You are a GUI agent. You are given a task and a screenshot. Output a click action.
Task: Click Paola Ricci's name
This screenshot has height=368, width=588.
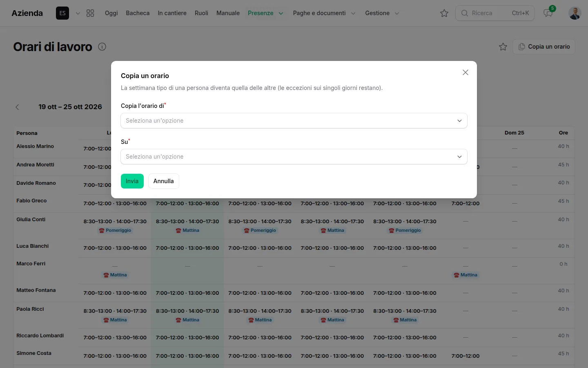point(30,309)
